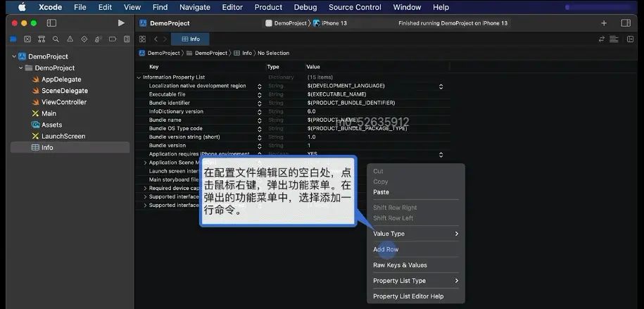Open the related items grid icon
This screenshot has height=309, width=644.
[142, 39]
